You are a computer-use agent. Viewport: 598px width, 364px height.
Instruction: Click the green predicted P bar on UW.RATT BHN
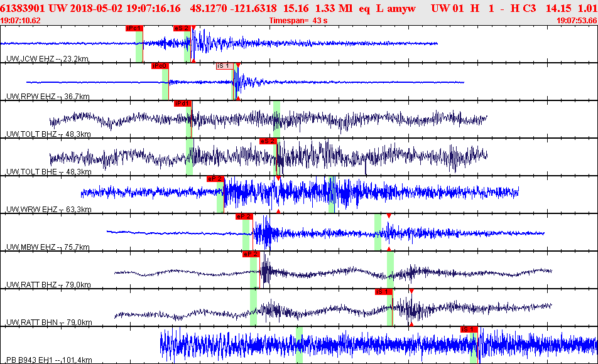253,308
